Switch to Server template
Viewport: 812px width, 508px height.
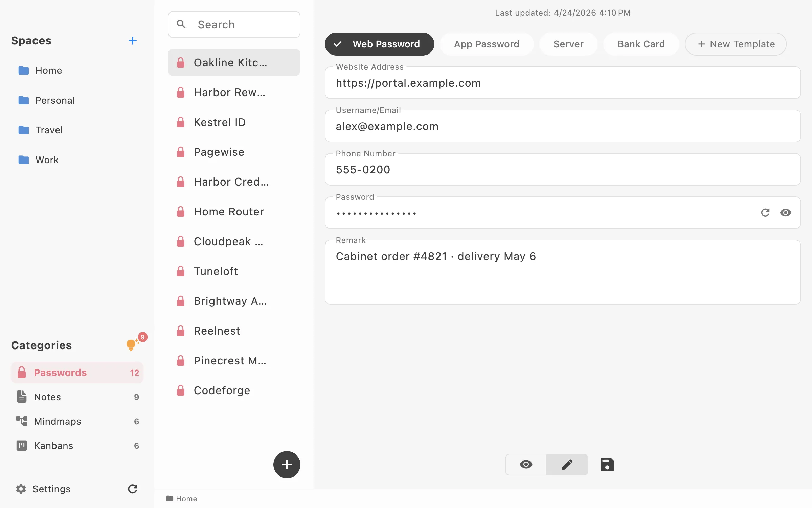pyautogui.click(x=568, y=44)
